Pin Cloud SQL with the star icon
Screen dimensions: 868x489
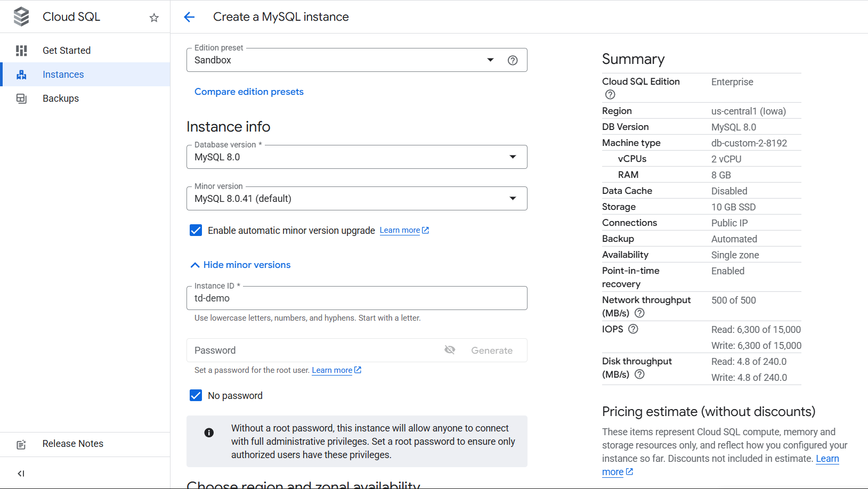154,18
